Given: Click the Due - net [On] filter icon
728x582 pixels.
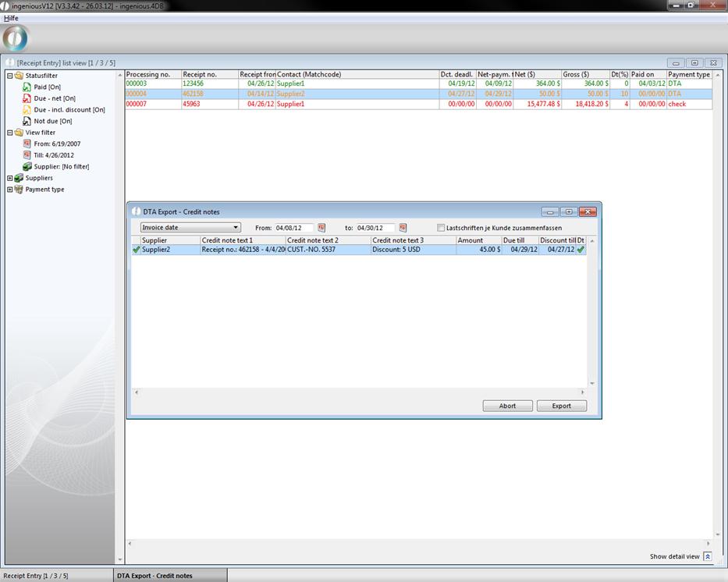Looking at the screenshot, I should [27, 98].
